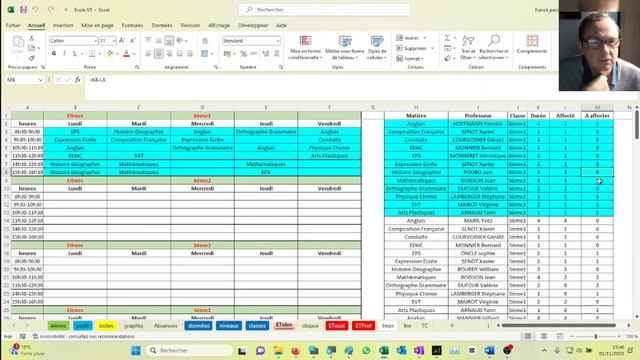Screen dimensions: 640x360
Task: Click the Insérer cells button
Action: point(411,38)
